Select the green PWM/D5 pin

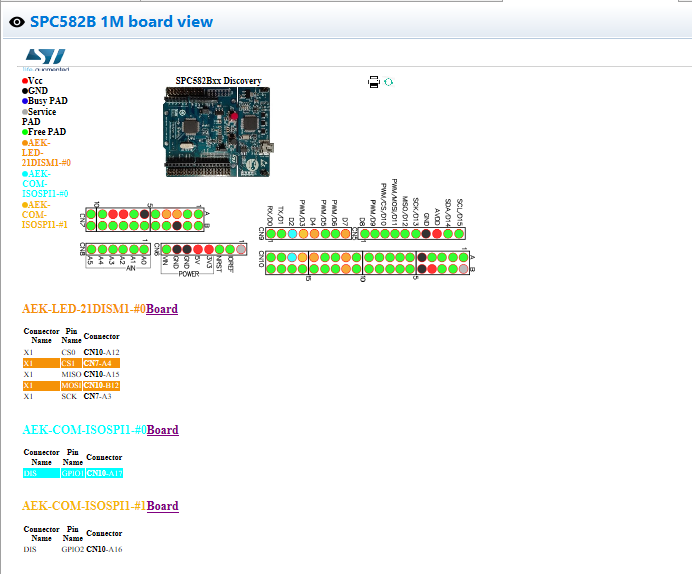pos(325,233)
